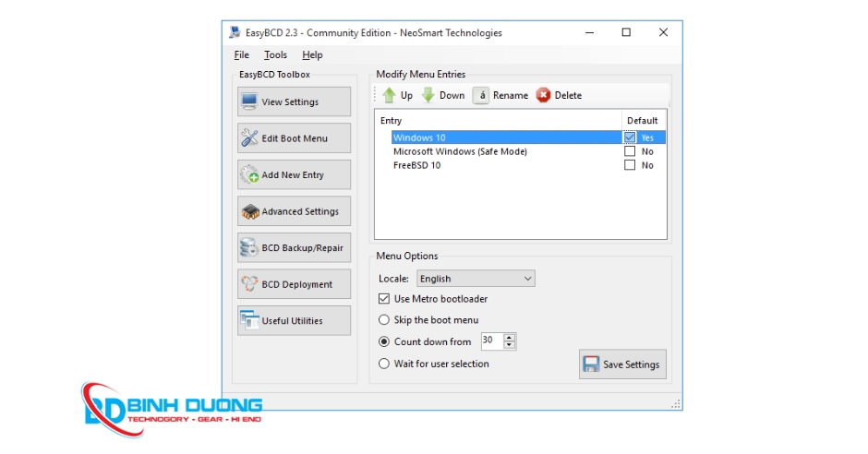The width and height of the screenshot is (868, 454).
Task: Increase countdown with spinner up arrow
Action: coord(510,337)
